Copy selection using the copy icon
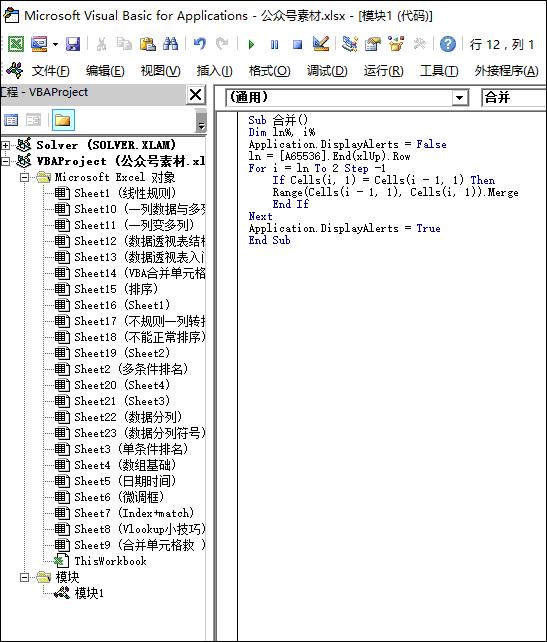 (x=124, y=43)
